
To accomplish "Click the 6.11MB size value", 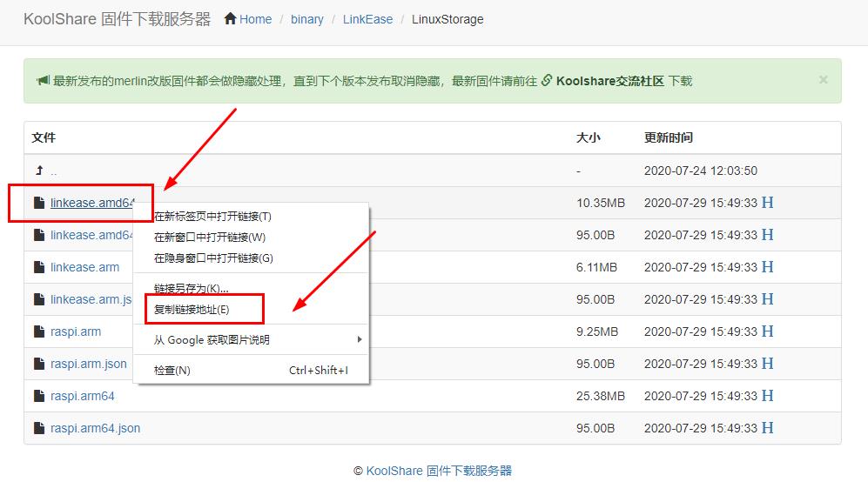I will click(596, 267).
